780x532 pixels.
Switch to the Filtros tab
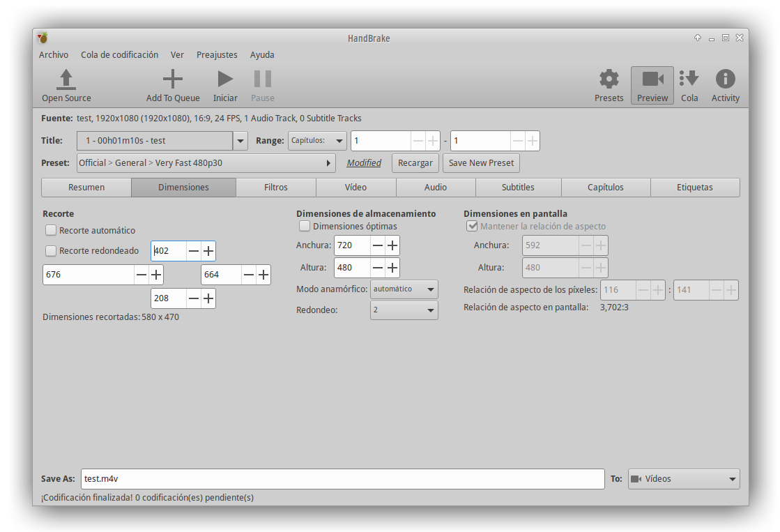(275, 187)
